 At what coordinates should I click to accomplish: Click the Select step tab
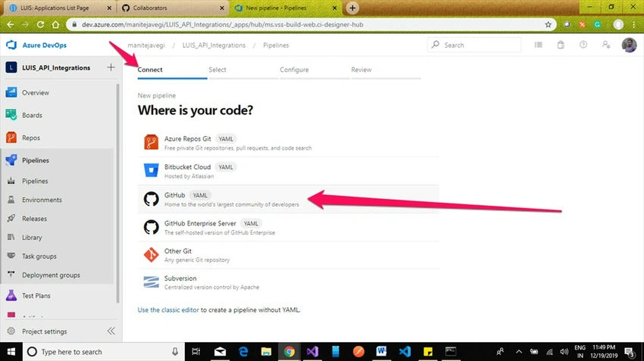(217, 70)
